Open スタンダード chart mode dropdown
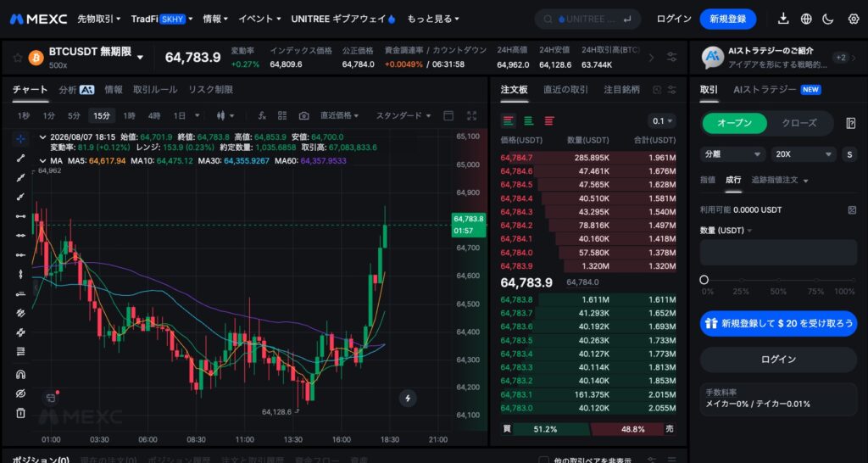The width and height of the screenshot is (868, 463). pos(403,115)
